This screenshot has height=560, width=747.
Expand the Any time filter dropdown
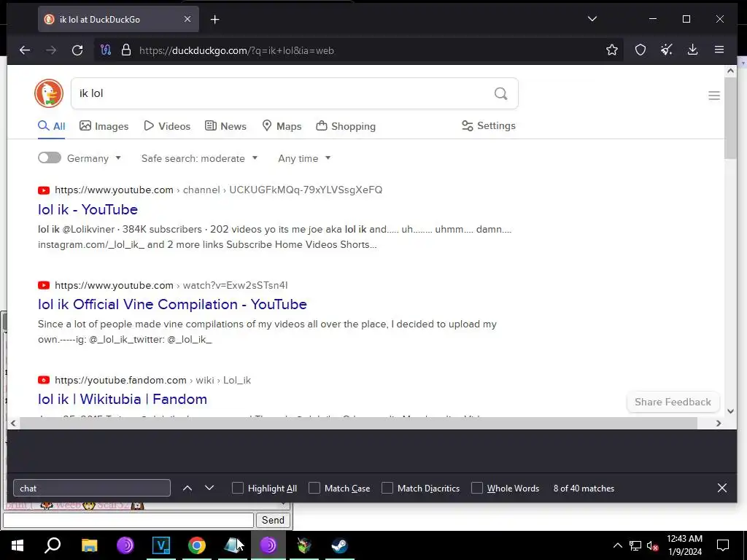[304, 158]
